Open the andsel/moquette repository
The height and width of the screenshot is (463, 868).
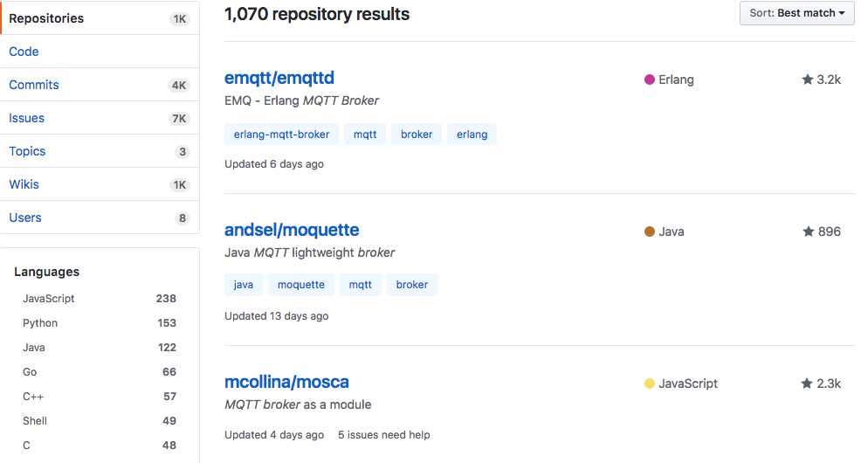point(292,230)
